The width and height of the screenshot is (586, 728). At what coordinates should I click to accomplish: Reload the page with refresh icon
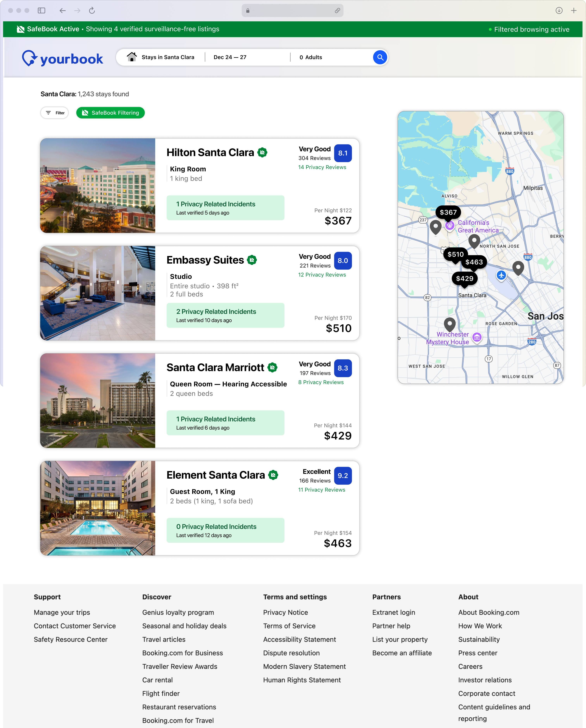[x=92, y=10]
